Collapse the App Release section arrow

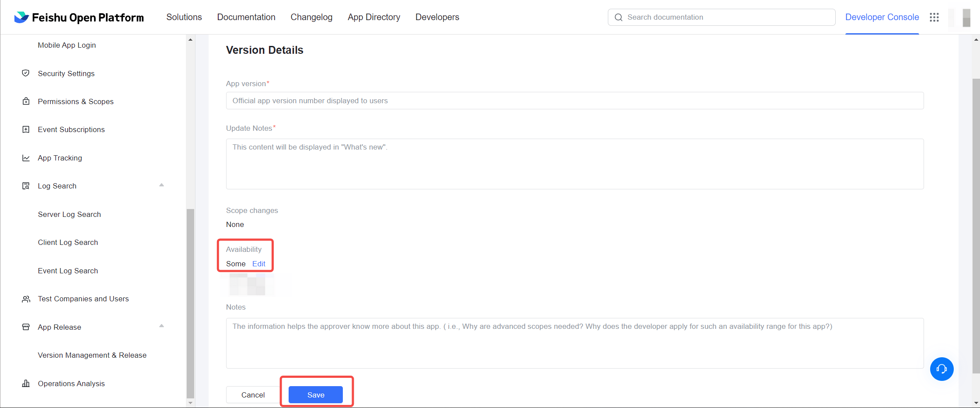(x=161, y=326)
